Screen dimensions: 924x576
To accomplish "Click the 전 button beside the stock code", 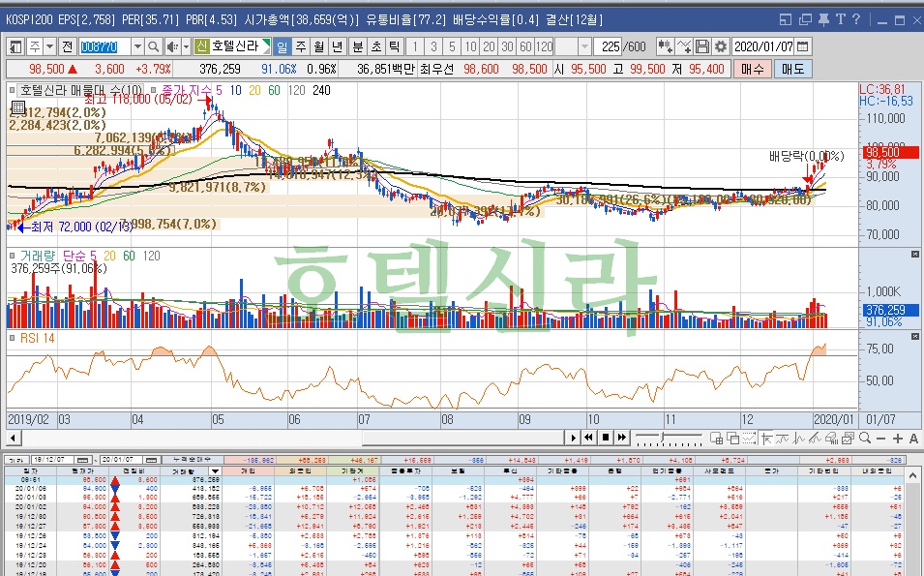I will tap(68, 46).
